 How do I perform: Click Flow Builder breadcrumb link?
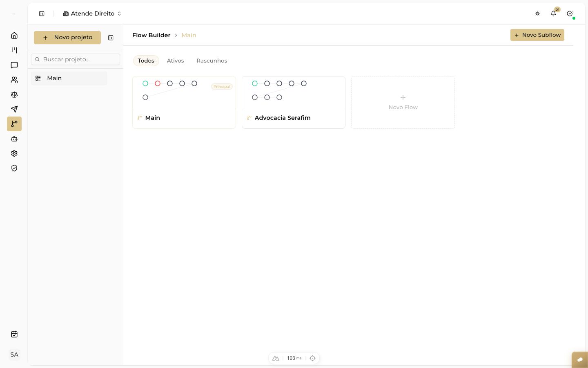tap(151, 35)
